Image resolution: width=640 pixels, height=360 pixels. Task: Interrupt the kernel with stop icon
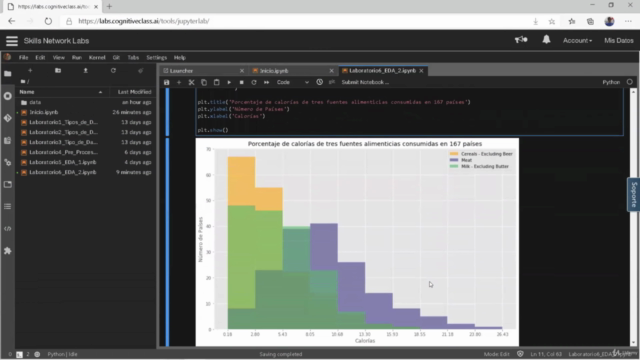(242, 82)
